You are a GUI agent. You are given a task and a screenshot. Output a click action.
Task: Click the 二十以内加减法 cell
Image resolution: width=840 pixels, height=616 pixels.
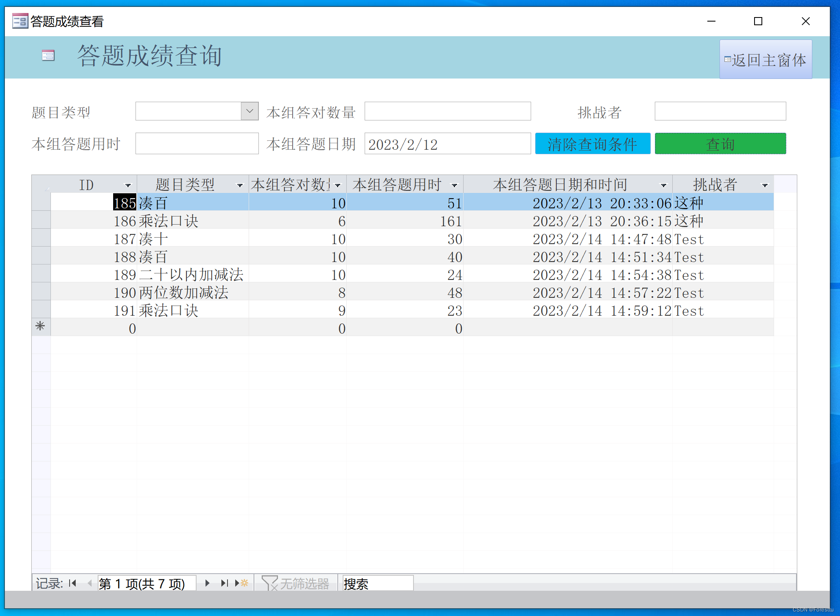193,274
